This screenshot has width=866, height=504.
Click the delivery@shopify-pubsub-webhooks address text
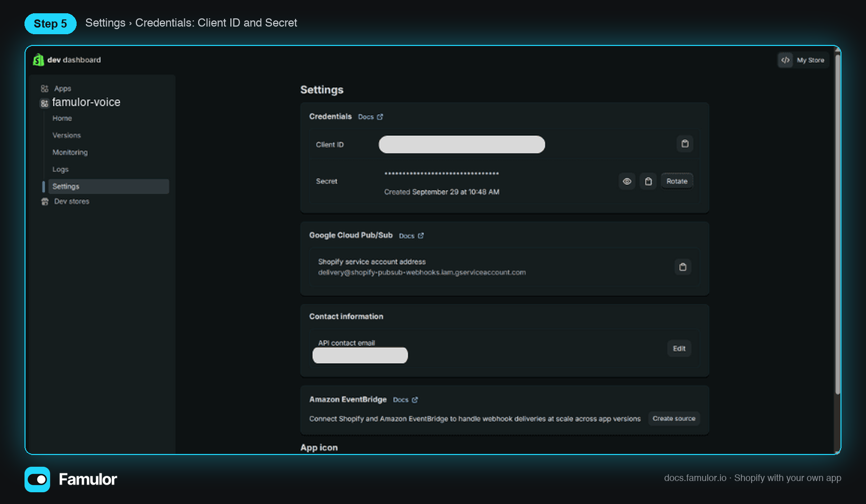pos(422,273)
